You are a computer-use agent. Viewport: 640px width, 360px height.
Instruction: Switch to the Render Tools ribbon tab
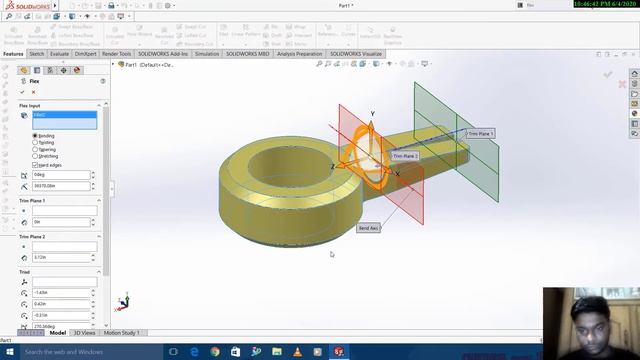117,54
